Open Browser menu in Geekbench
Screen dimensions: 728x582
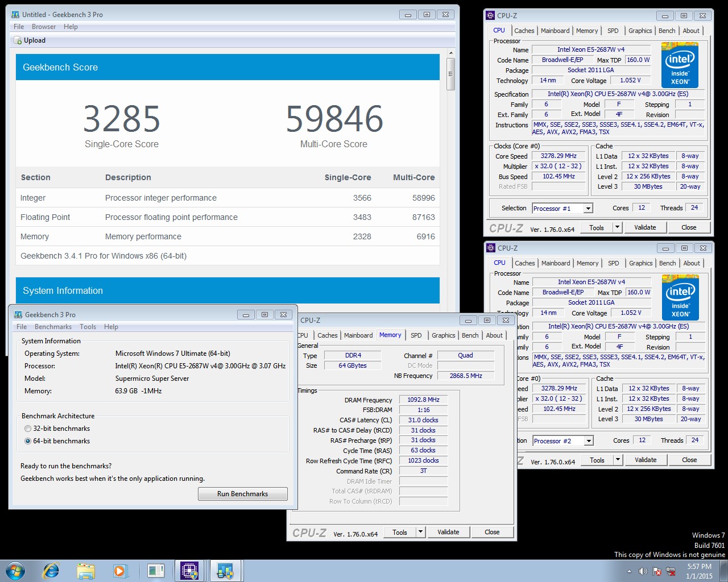44,27
